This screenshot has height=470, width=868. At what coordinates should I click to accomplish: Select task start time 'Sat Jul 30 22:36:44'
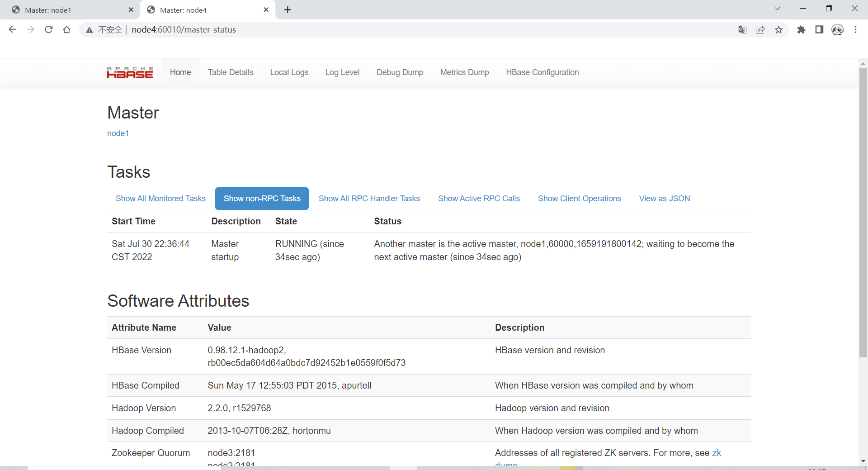(151, 244)
